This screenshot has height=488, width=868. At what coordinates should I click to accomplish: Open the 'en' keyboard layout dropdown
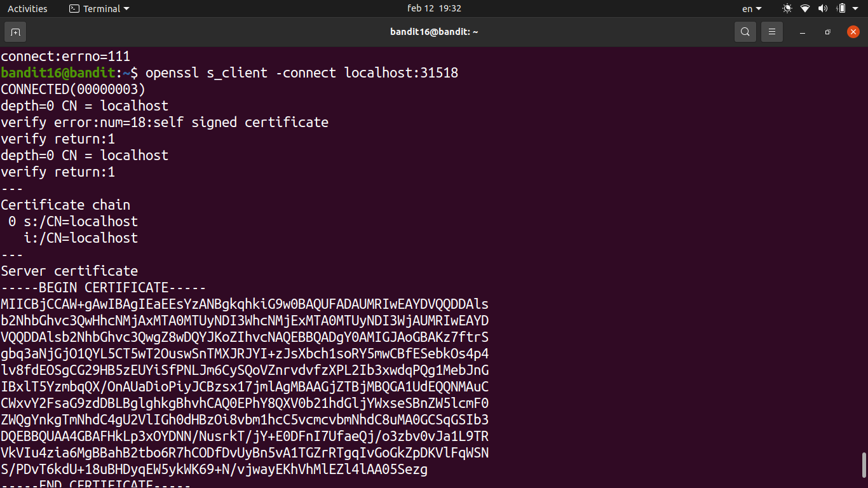point(752,9)
